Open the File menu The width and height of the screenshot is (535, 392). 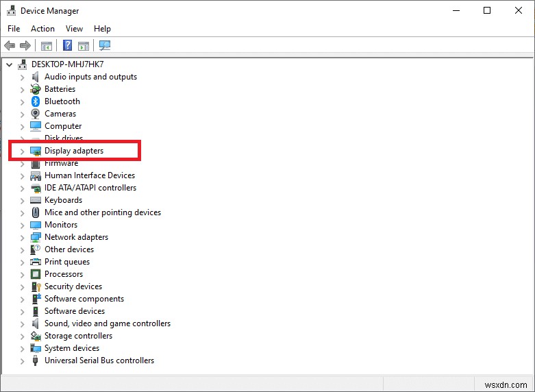14,29
